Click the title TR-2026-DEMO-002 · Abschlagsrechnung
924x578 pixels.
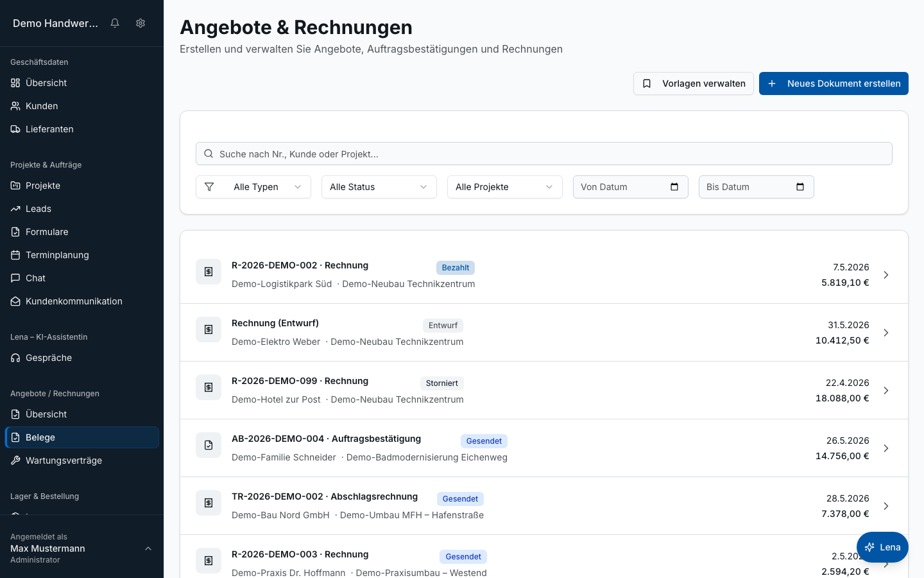coord(325,496)
